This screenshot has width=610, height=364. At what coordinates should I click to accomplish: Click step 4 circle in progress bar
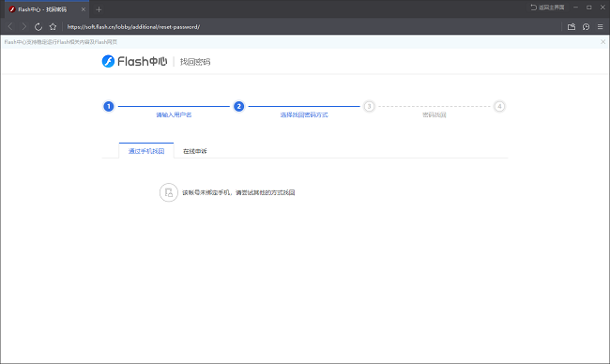(x=499, y=106)
